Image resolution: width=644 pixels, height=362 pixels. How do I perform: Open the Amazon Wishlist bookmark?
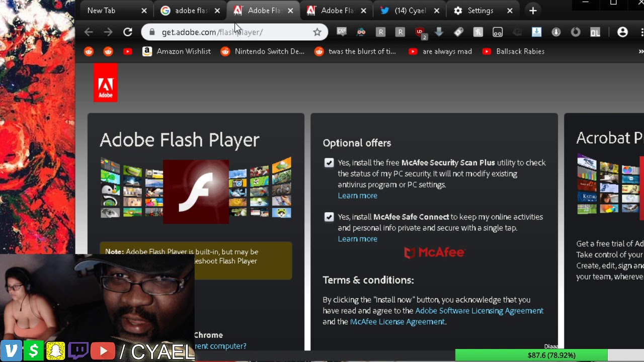point(177,51)
